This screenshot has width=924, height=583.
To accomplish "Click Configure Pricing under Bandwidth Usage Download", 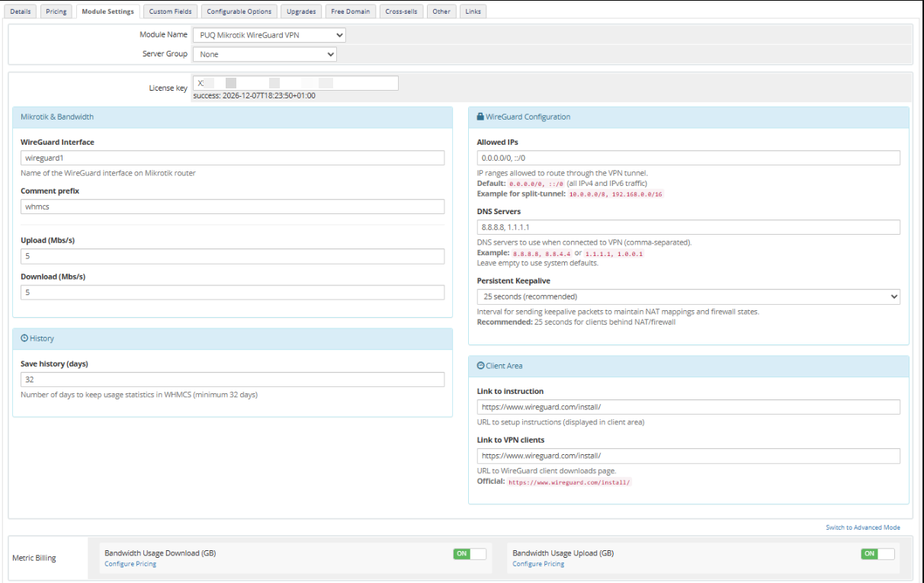I will (x=130, y=564).
